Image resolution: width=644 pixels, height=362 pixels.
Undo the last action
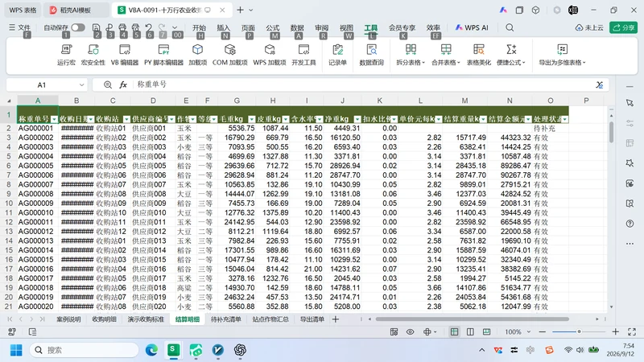pyautogui.click(x=149, y=27)
